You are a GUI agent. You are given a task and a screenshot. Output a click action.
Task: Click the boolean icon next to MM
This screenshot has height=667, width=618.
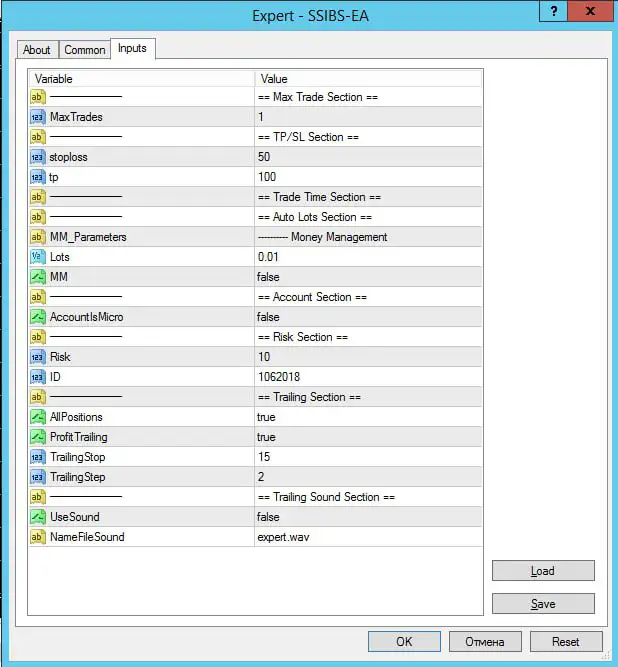click(38, 277)
